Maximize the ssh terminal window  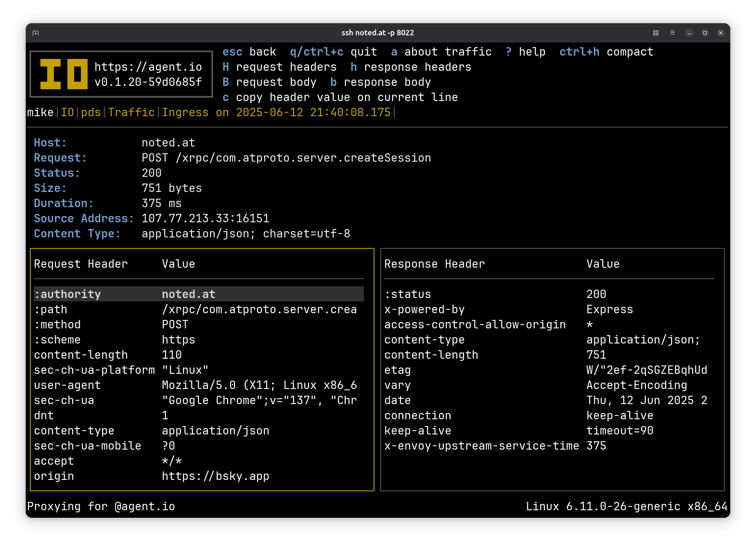tap(705, 33)
